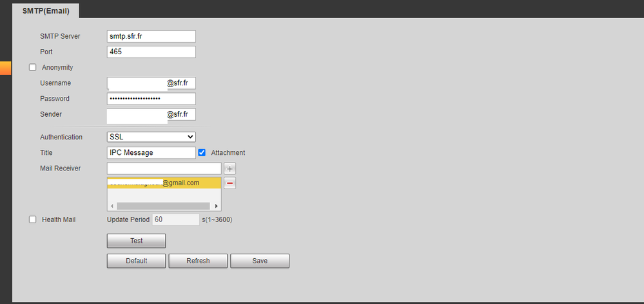This screenshot has width=644, height=304.
Task: Click the empty Mail Receiver input box
Action: pyautogui.click(x=164, y=168)
